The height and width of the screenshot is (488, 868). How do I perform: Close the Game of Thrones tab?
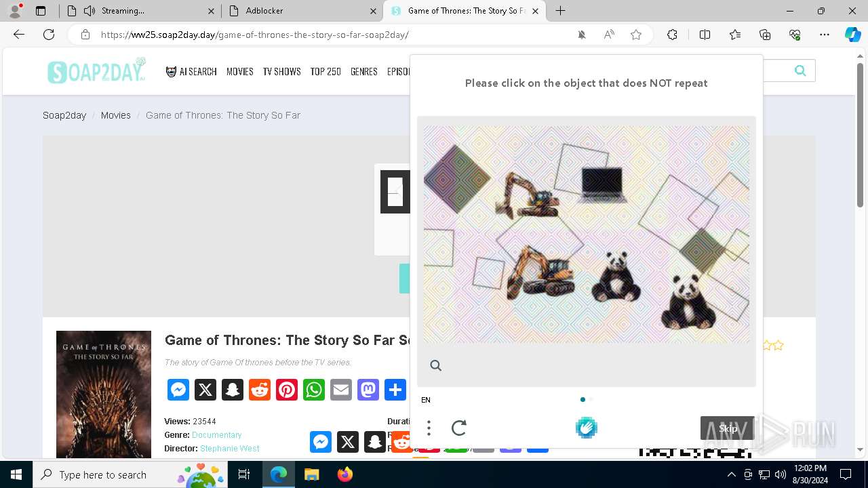click(x=535, y=11)
